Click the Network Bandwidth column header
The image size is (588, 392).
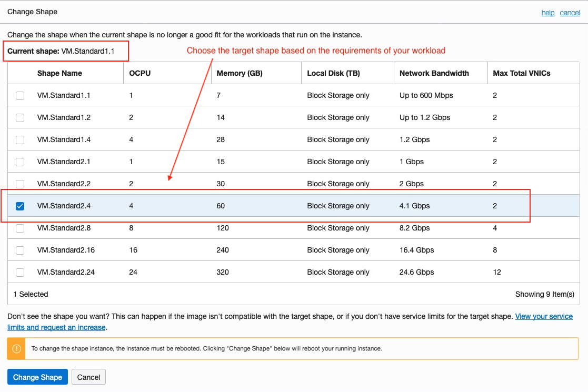pos(434,73)
